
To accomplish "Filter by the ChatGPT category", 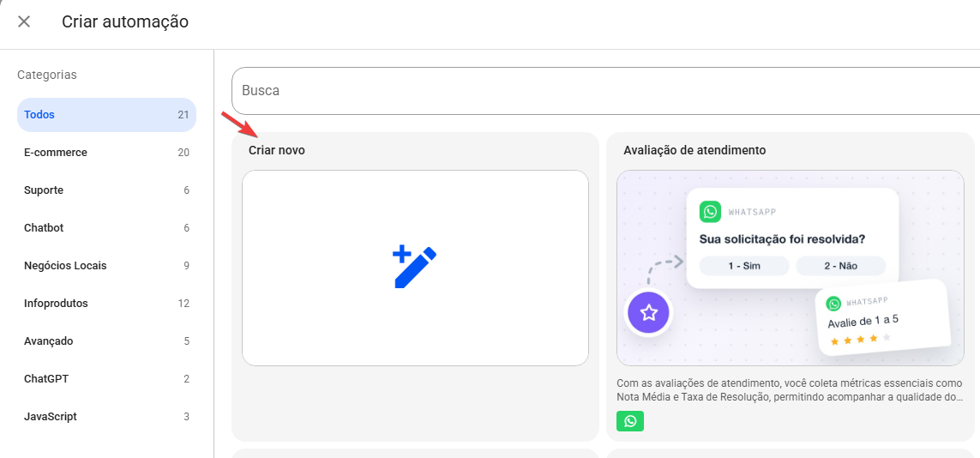I will click(x=106, y=378).
